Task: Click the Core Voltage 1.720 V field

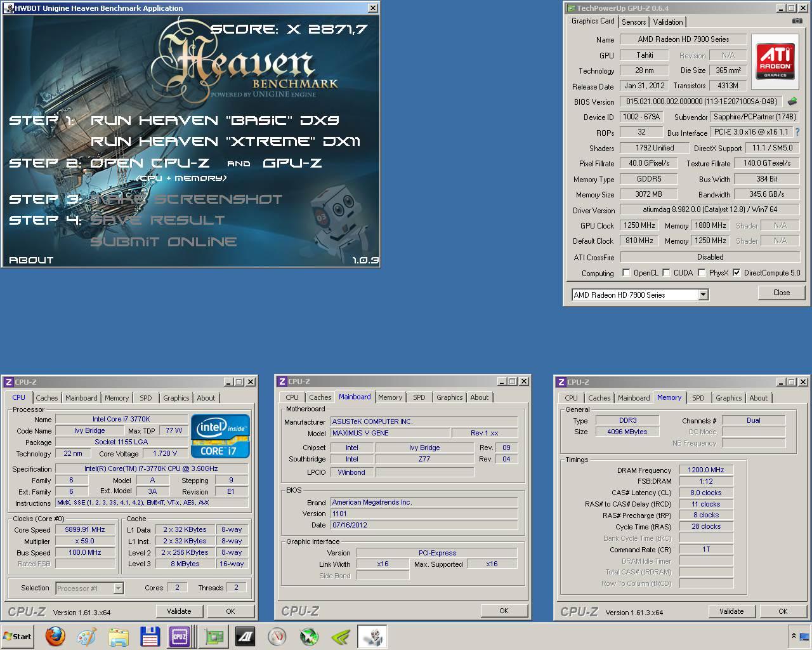Action: point(165,453)
